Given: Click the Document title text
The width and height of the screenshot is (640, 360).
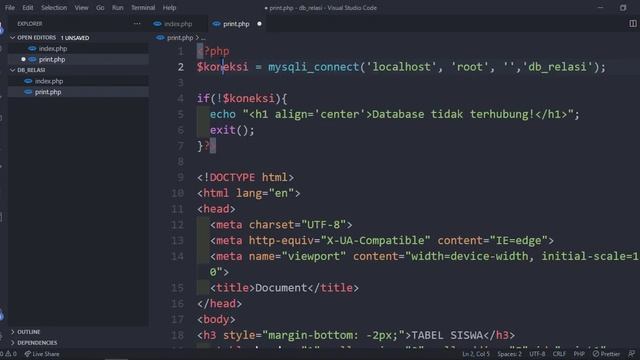Looking at the screenshot, I should 281,288.
